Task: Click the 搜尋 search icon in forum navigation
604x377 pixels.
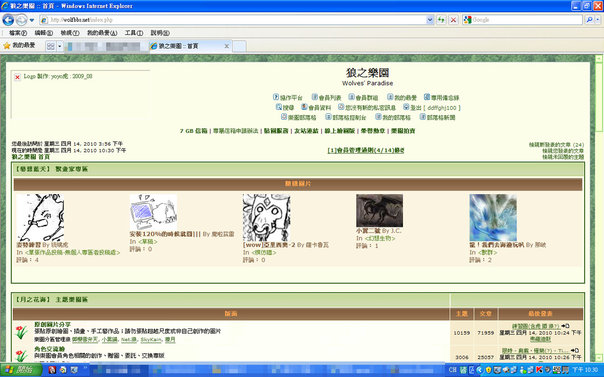Action: (x=279, y=107)
